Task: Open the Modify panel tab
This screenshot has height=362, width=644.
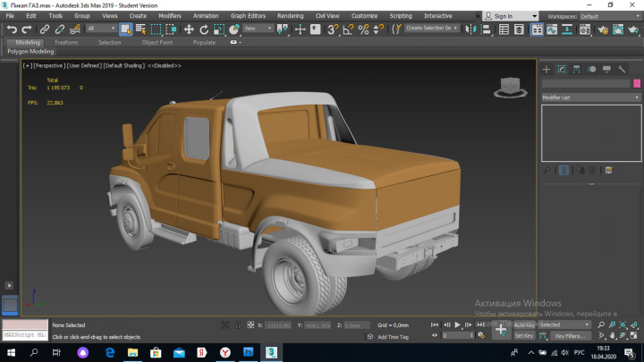Action: pos(562,69)
